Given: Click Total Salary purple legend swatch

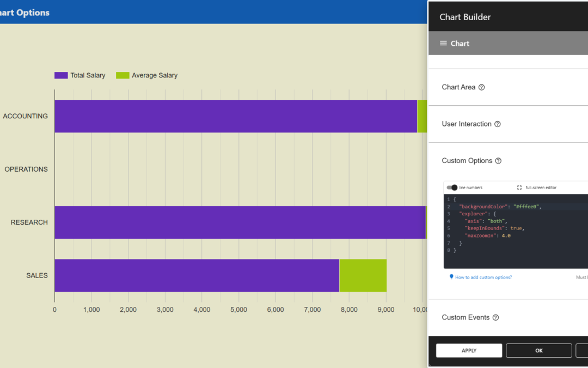Looking at the screenshot, I should click(x=61, y=75).
